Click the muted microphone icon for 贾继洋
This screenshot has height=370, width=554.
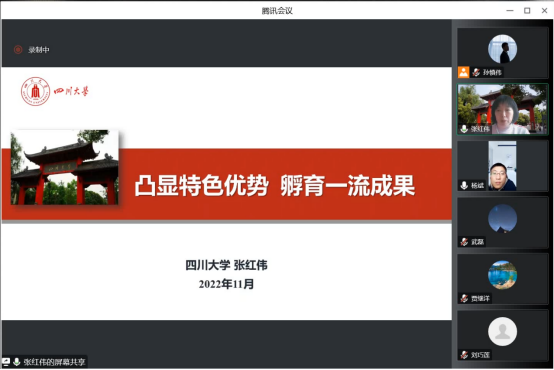click(x=464, y=298)
